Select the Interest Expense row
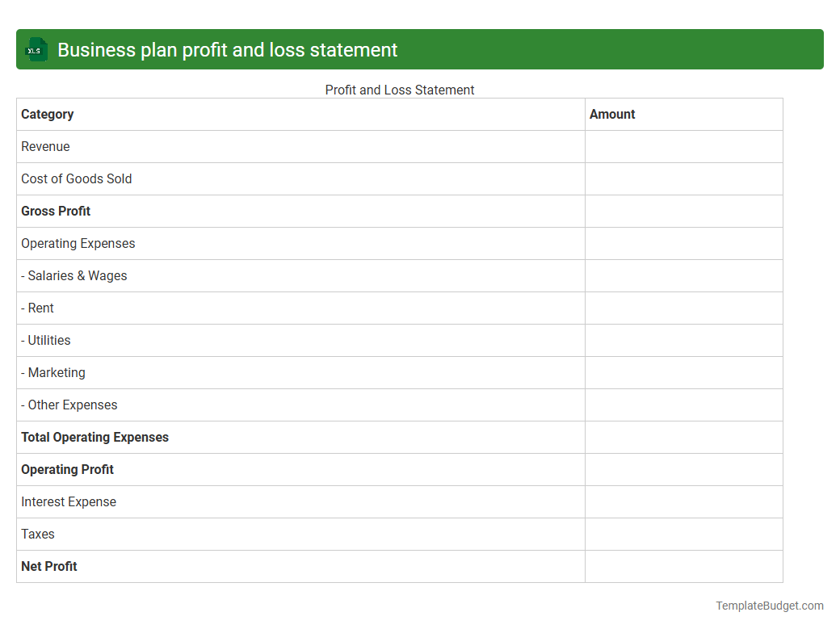The height and width of the screenshot is (629, 840). point(69,501)
